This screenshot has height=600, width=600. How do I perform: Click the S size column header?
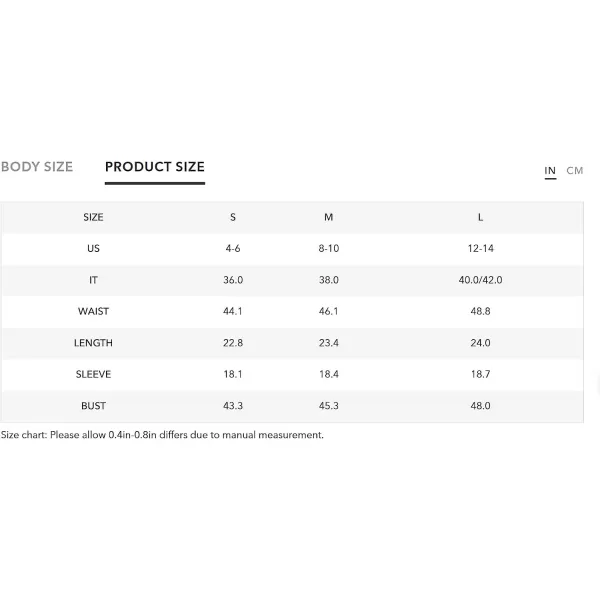(233, 217)
